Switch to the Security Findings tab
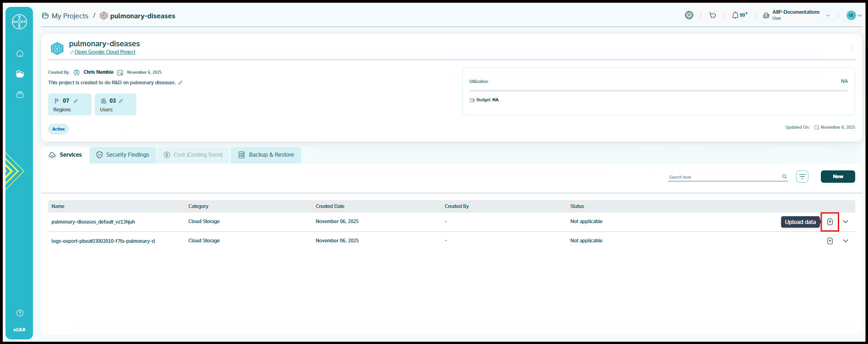The image size is (868, 344). (123, 155)
